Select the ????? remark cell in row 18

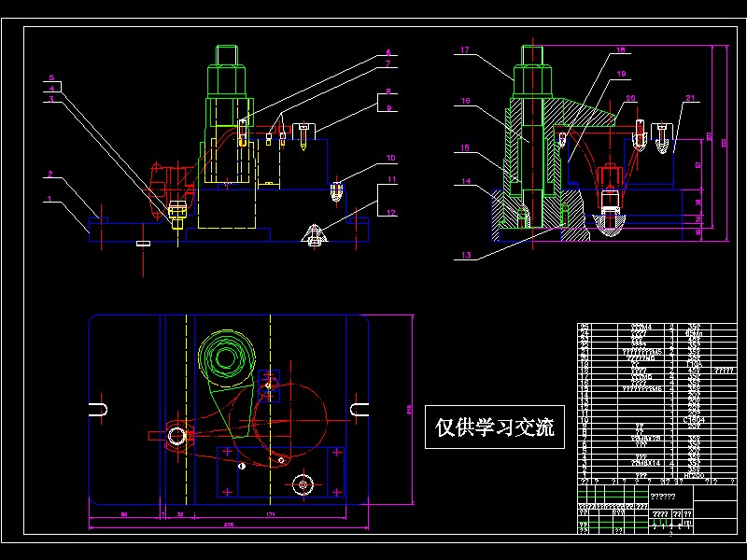(x=724, y=371)
